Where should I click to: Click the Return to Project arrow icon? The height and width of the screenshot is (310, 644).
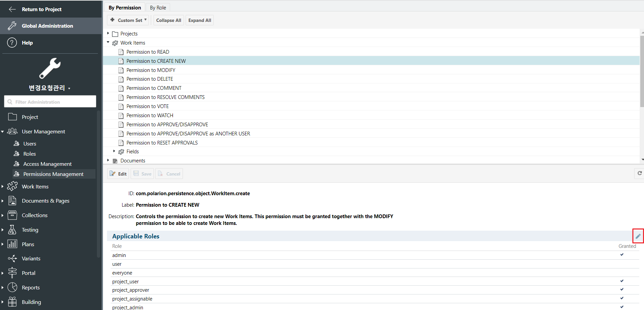(x=12, y=9)
